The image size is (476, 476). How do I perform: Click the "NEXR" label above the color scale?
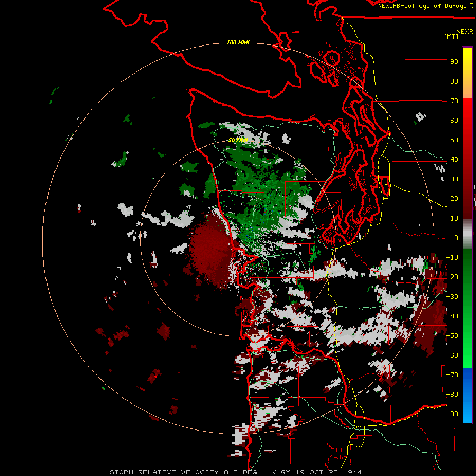465,32
